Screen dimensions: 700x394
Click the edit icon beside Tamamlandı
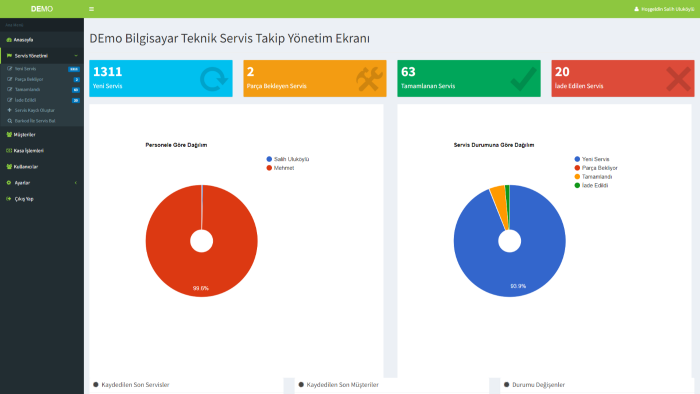click(x=9, y=89)
